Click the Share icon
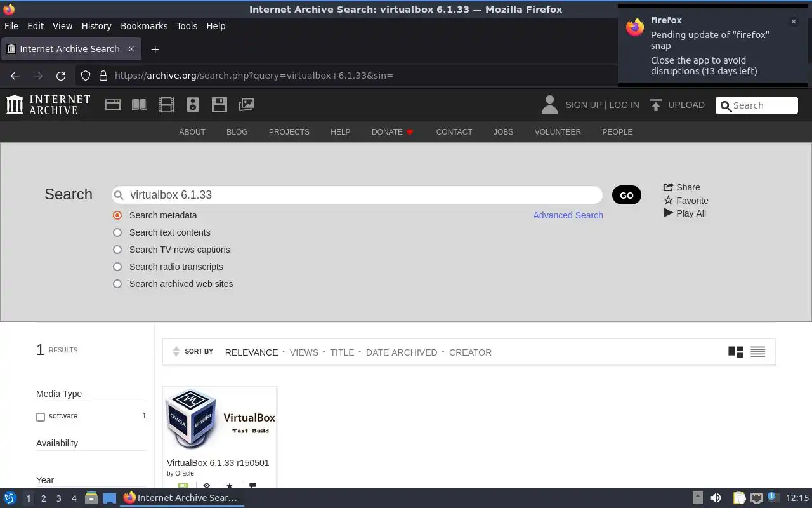Image resolution: width=812 pixels, height=508 pixels. pyautogui.click(x=668, y=187)
